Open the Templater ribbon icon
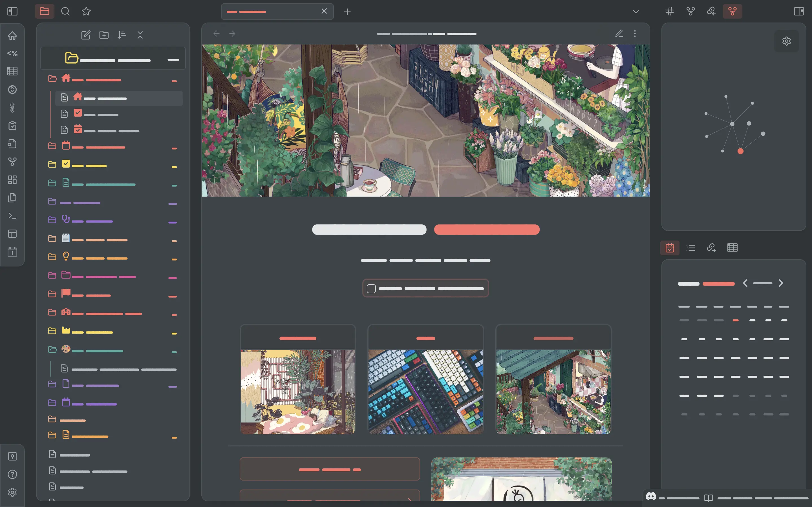The image size is (812, 507). [12, 53]
